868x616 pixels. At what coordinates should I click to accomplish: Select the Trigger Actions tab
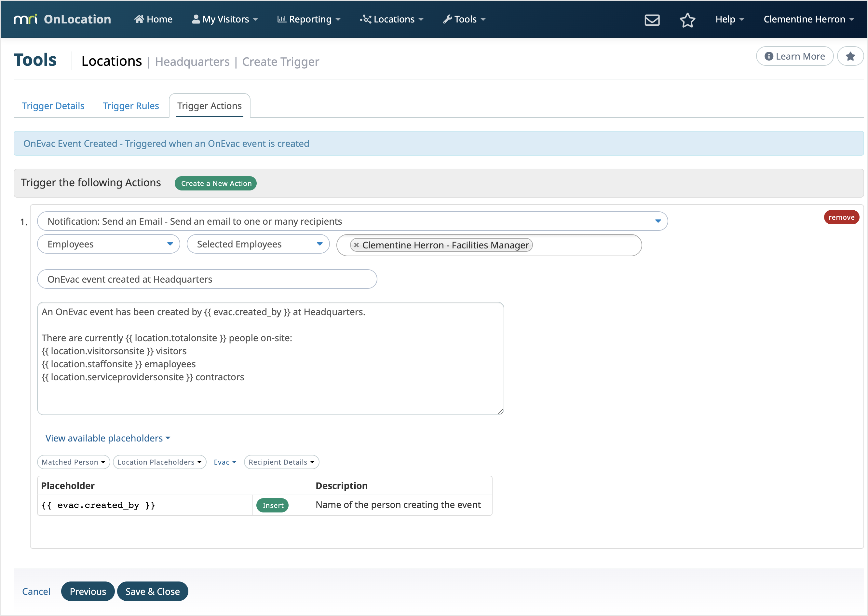(x=209, y=105)
